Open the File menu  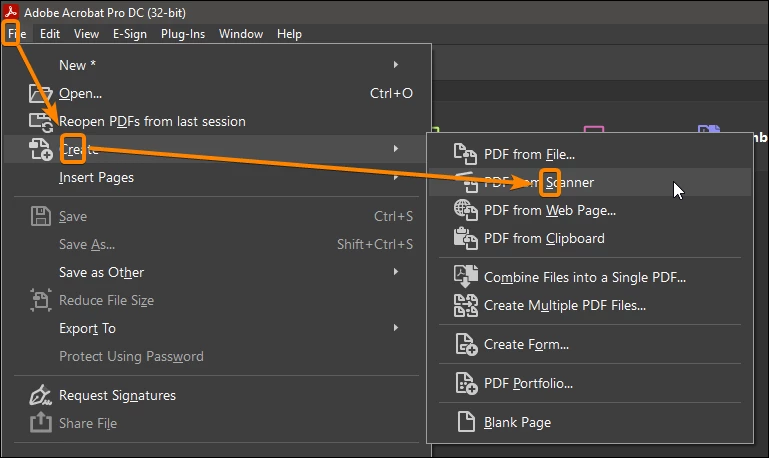pos(17,34)
